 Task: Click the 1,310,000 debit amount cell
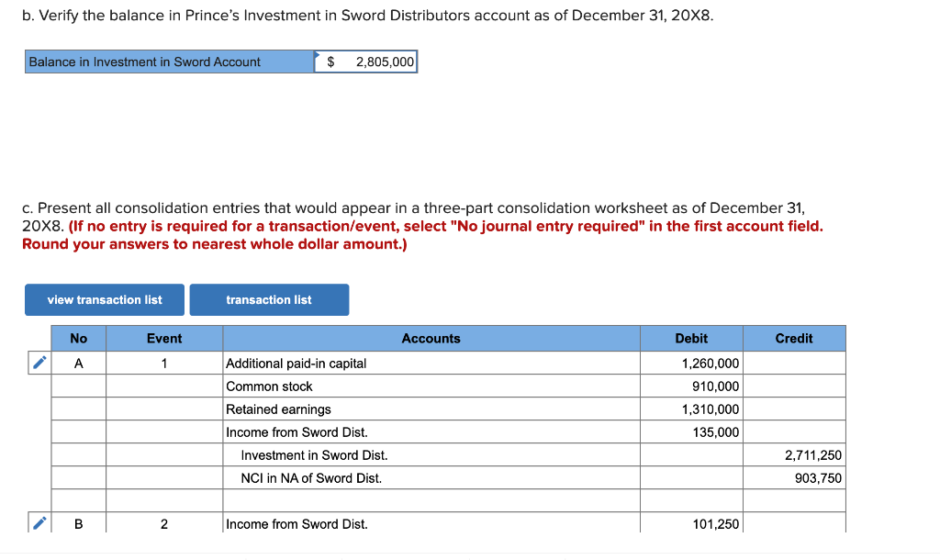coord(691,409)
